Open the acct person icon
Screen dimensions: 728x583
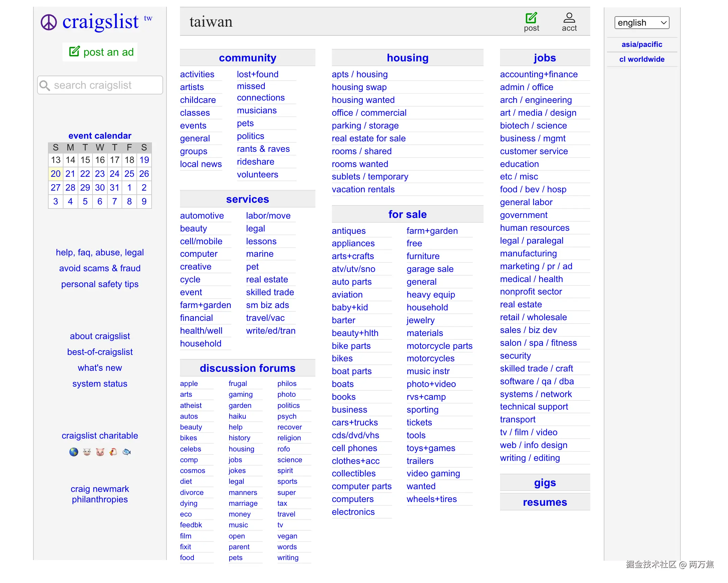(x=569, y=18)
